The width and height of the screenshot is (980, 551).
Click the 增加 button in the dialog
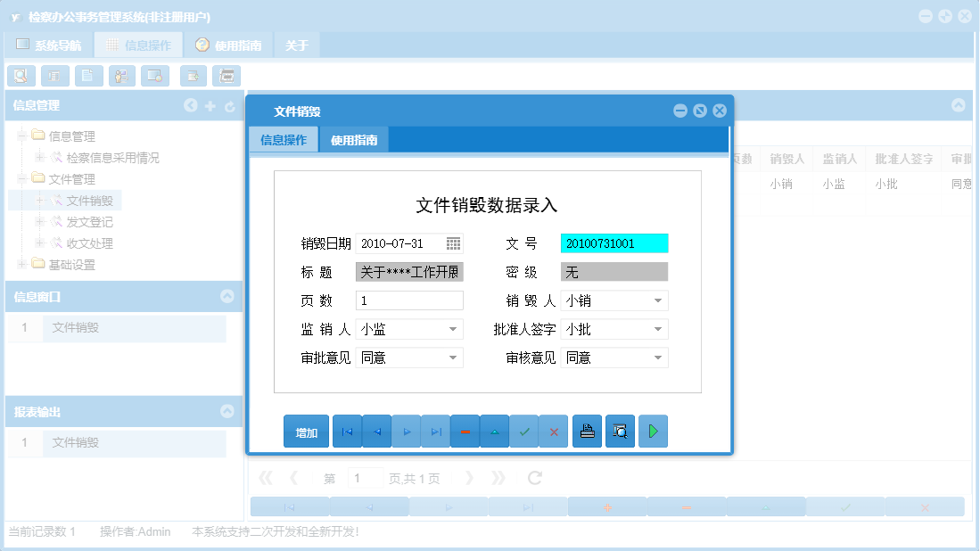(x=306, y=431)
